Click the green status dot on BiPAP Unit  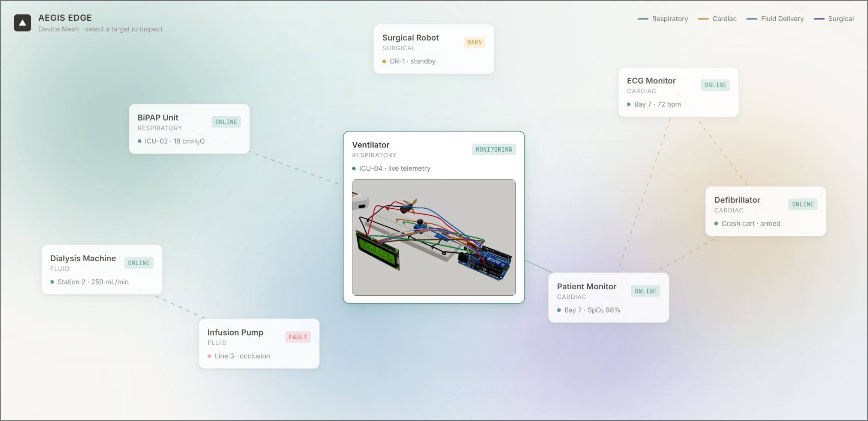pyautogui.click(x=140, y=141)
